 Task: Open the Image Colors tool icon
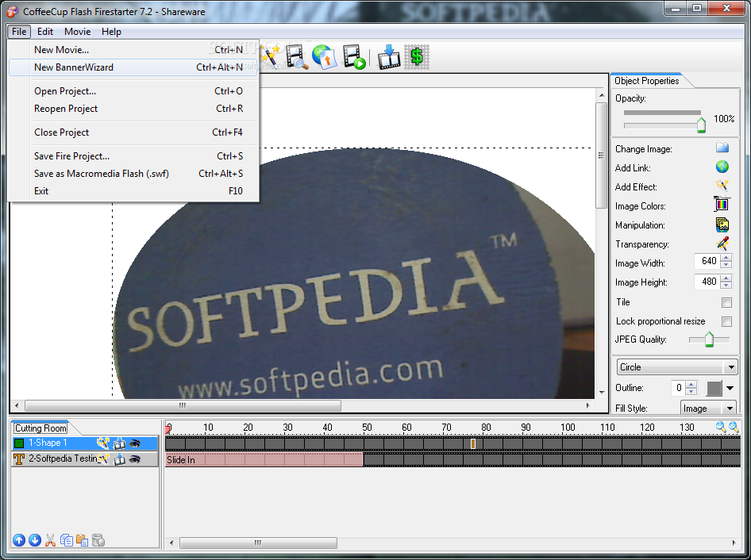pos(722,205)
